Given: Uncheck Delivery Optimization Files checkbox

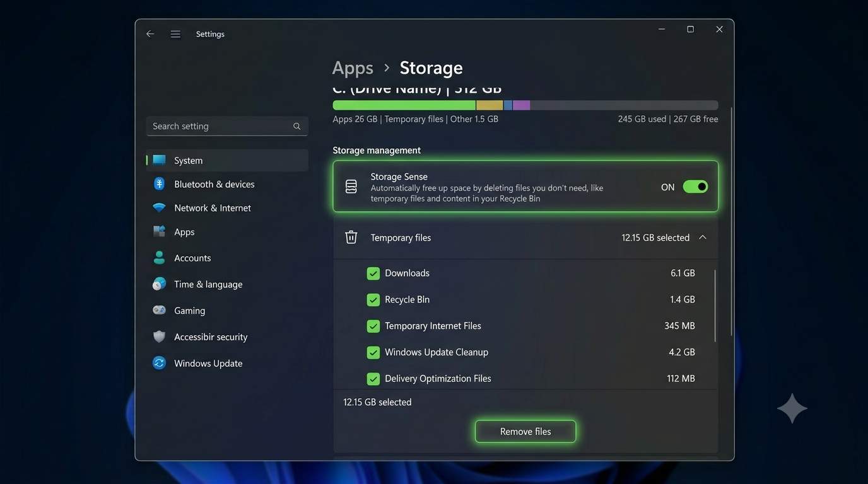Looking at the screenshot, I should click(373, 379).
